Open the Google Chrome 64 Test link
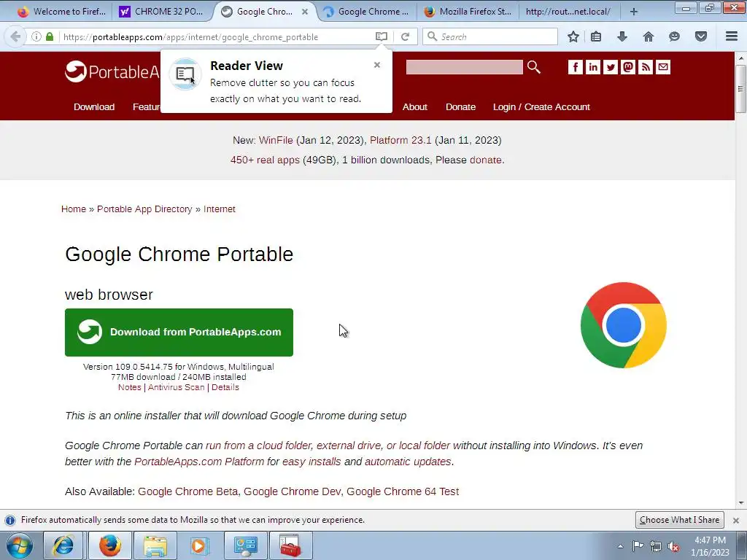Viewport: 747px width, 560px height. 403,491
